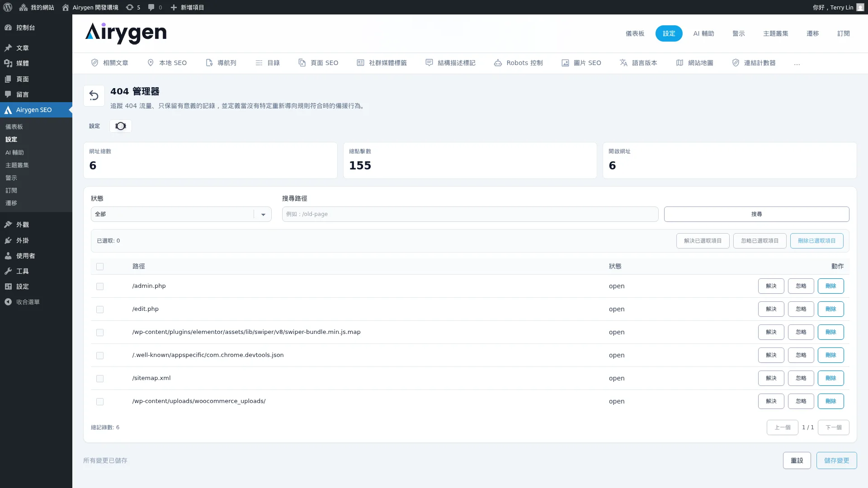
Task: Click 刪除已選取項目 bulk button
Action: 817,241
